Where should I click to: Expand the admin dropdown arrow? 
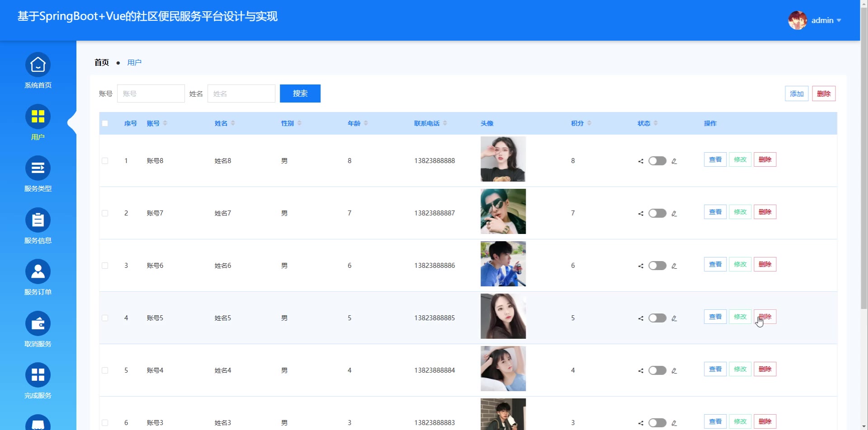(839, 20)
